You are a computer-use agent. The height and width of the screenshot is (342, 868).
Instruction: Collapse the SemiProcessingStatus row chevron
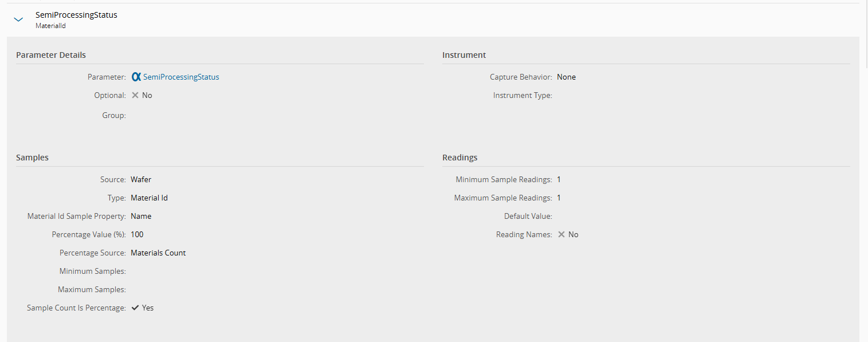pyautogui.click(x=18, y=19)
